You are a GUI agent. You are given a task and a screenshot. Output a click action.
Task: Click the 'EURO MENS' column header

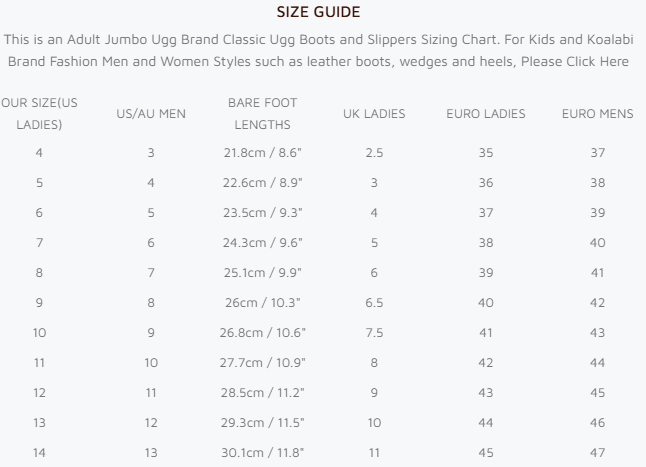[x=597, y=114]
